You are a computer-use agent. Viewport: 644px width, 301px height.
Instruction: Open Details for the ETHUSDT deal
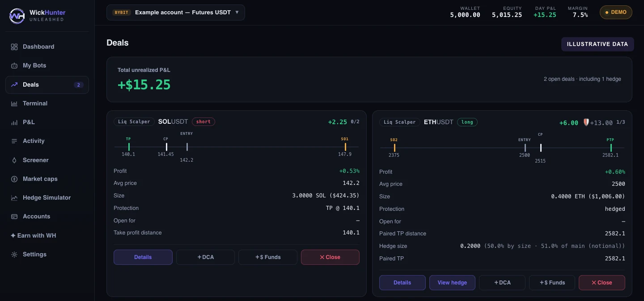[402, 283]
